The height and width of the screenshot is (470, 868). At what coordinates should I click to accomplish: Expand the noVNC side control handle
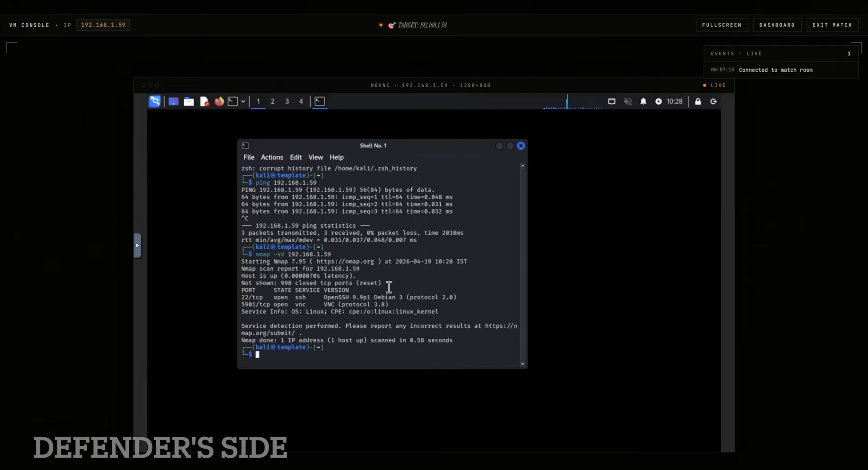[137, 246]
